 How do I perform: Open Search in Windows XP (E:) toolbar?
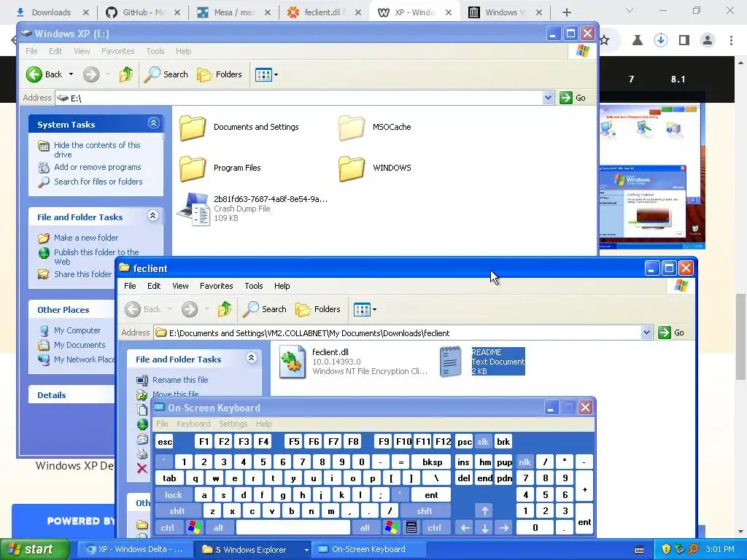click(x=166, y=74)
